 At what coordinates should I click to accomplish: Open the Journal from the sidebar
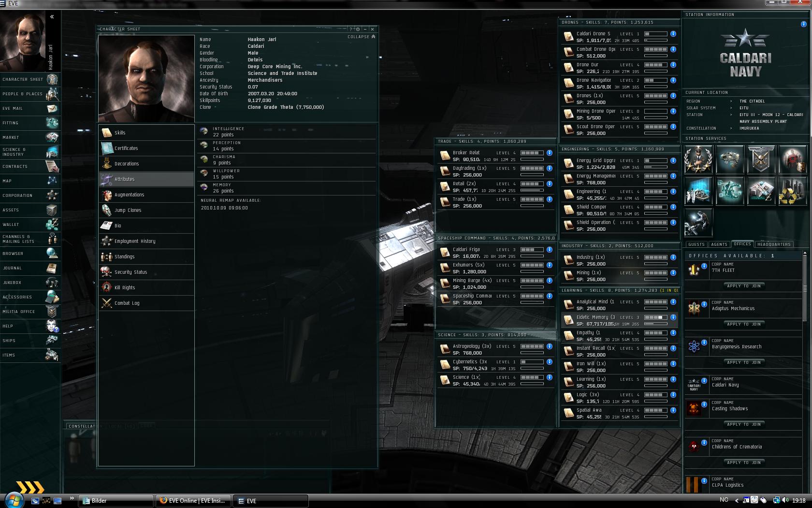tap(30, 268)
